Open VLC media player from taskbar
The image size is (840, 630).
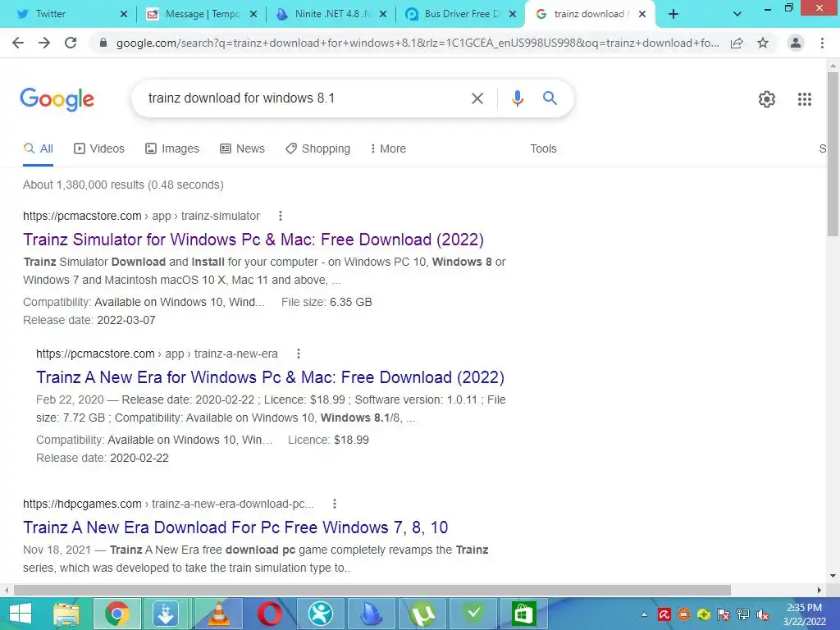[x=218, y=614]
